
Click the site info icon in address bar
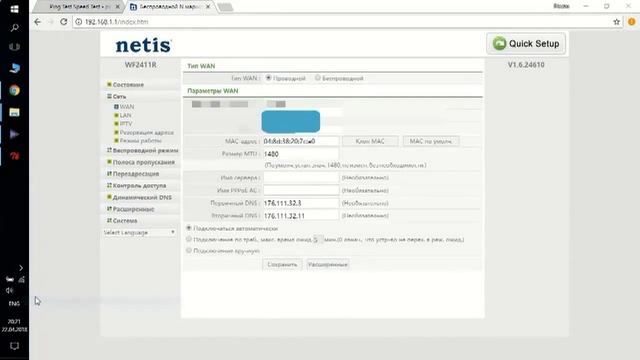(x=79, y=22)
